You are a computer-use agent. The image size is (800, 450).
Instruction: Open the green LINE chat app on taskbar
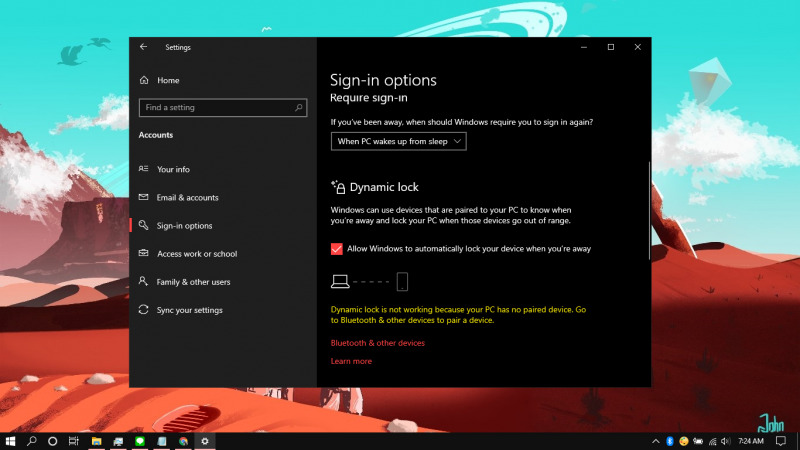pos(140,441)
